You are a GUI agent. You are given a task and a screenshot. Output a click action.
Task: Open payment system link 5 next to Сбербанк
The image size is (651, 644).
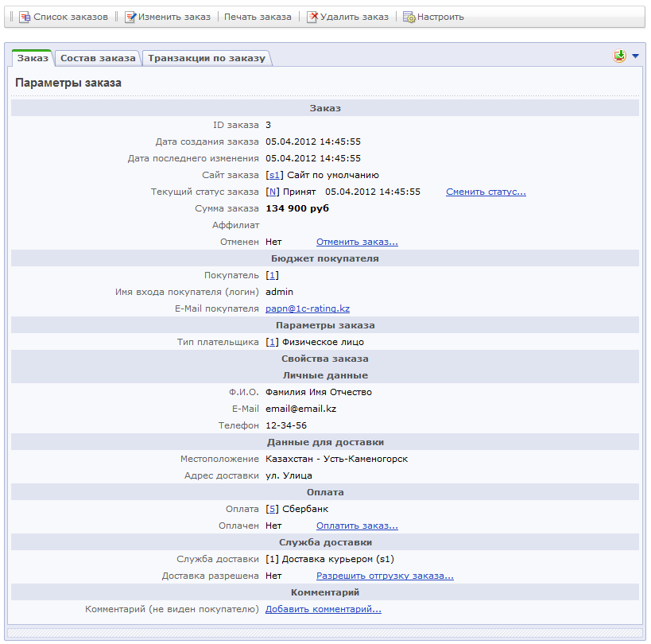pos(273,509)
